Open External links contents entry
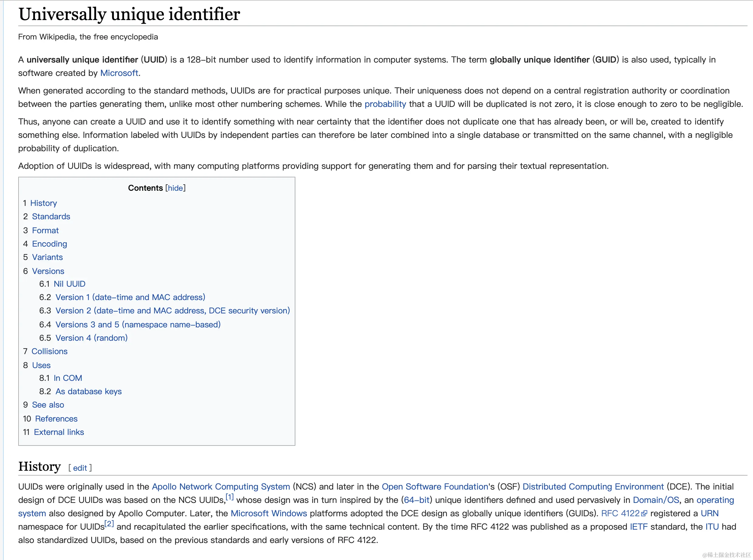This screenshot has width=753, height=560. click(59, 432)
